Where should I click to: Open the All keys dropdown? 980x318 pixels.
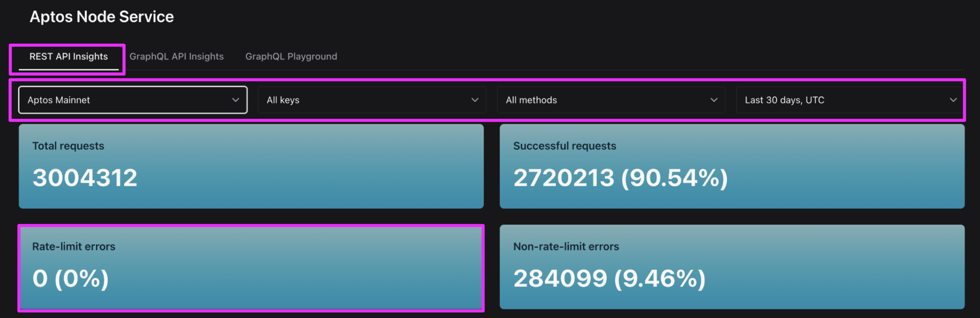tap(372, 100)
